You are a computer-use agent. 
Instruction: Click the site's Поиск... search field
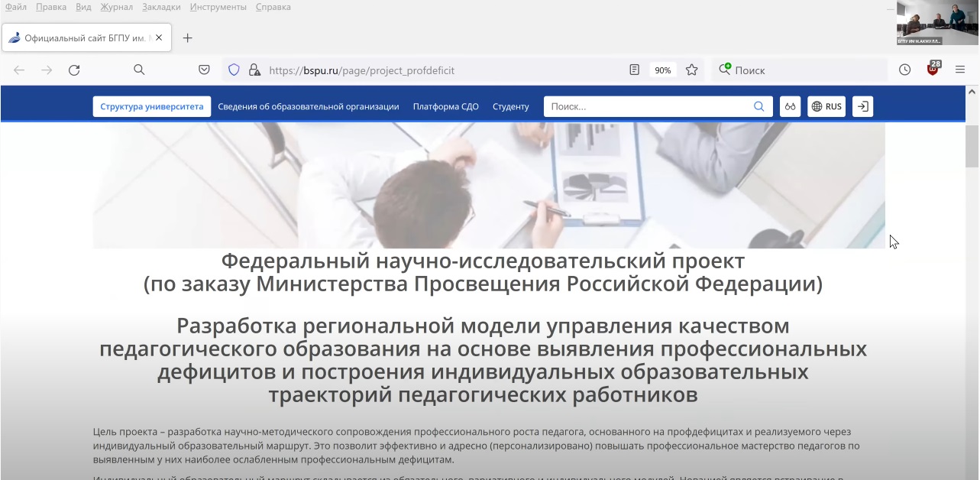point(649,107)
